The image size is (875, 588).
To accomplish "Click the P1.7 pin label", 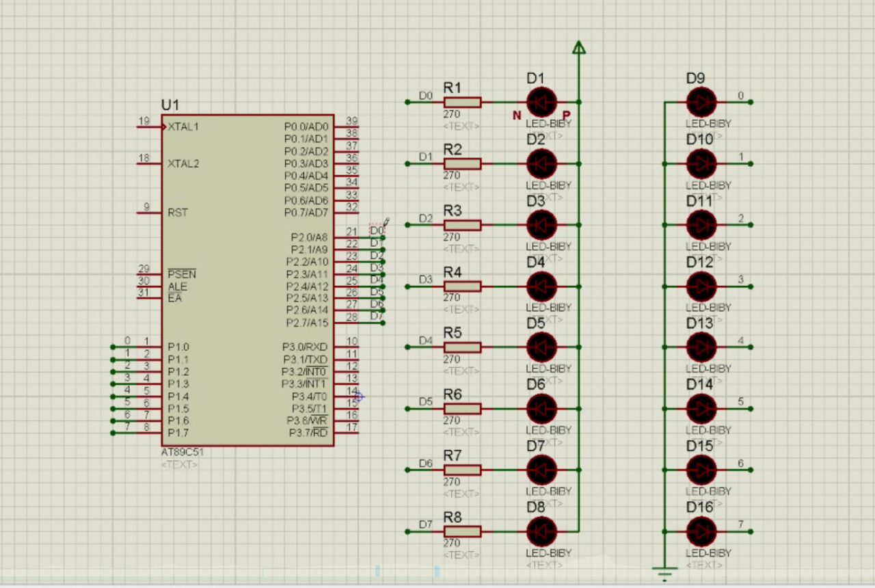I will (178, 433).
